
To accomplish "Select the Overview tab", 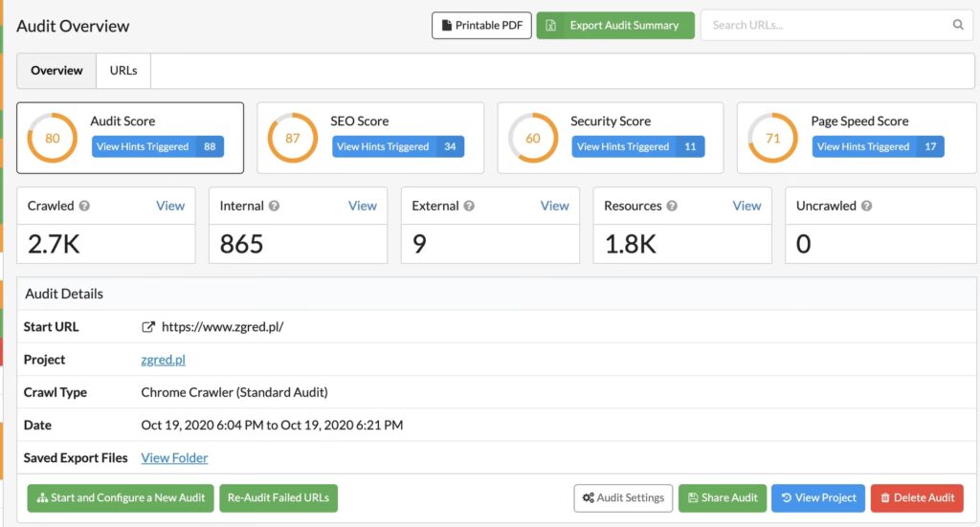I will [56, 71].
